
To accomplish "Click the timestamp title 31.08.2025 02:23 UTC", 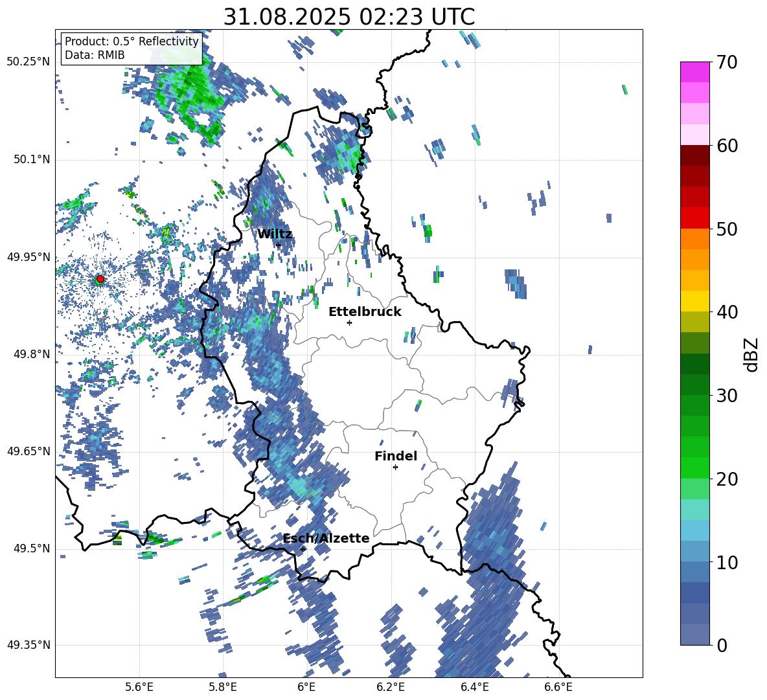I will click(349, 17).
